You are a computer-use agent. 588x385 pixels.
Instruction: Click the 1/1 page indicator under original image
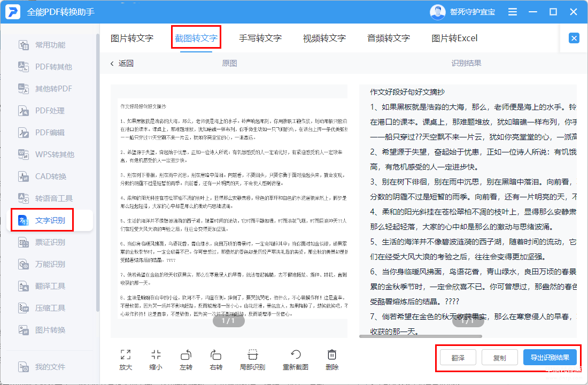(228, 321)
